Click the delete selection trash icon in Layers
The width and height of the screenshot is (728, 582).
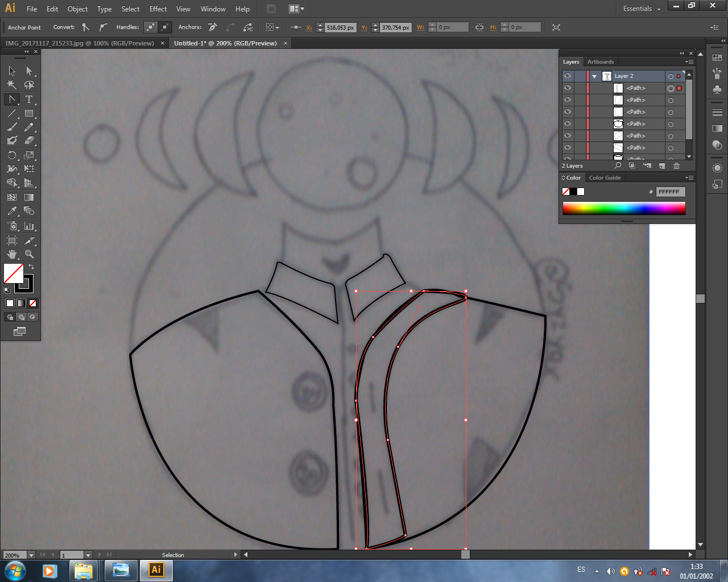[676, 166]
